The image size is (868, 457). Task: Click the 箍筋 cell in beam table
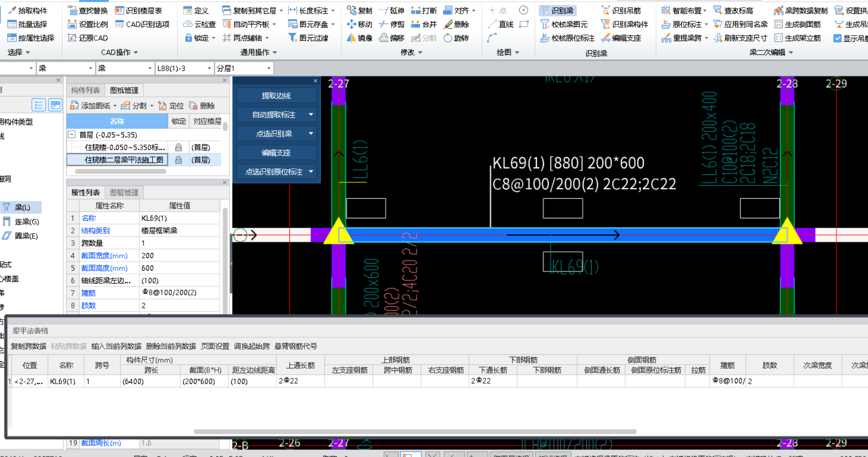[727, 381]
